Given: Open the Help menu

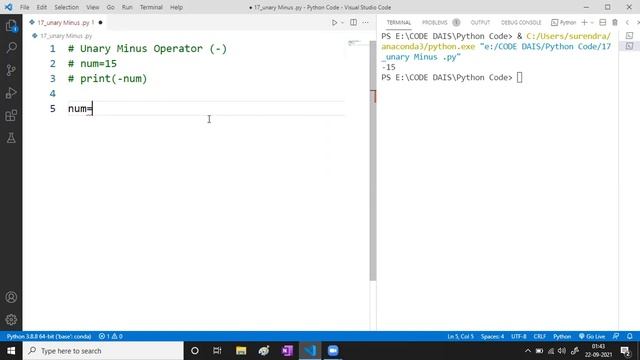Looking at the screenshot, I should tap(176, 7).
